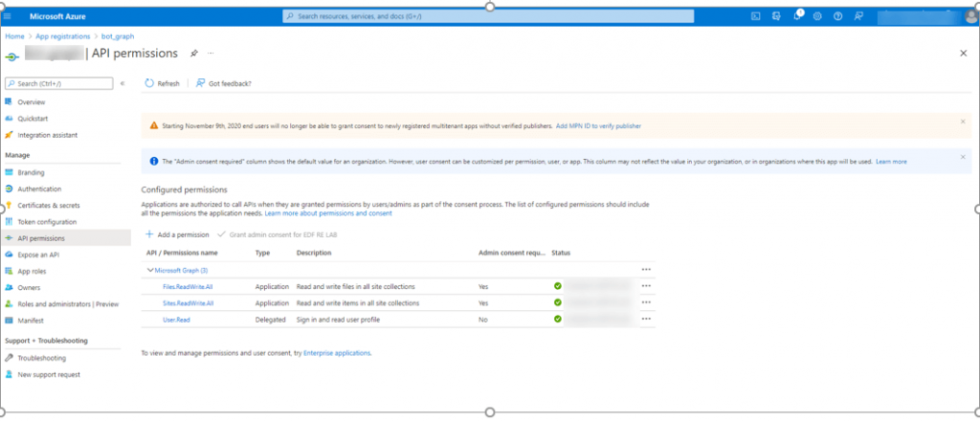Sort by API / Permissions name column header
This screenshot has height=422, width=980.
[x=182, y=253]
